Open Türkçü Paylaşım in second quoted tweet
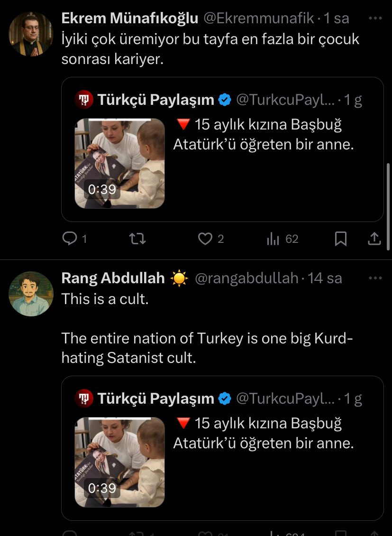 (155, 398)
